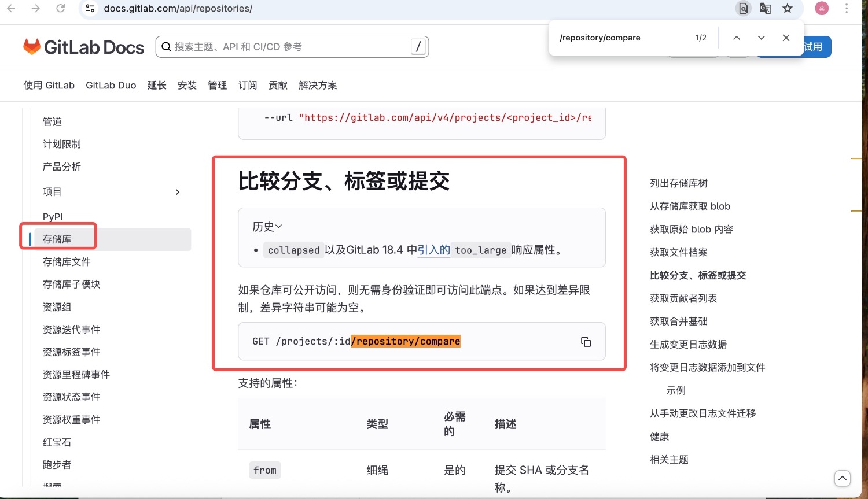Jump to '健康' in contents
This screenshot has height=499, width=868.
(x=660, y=437)
